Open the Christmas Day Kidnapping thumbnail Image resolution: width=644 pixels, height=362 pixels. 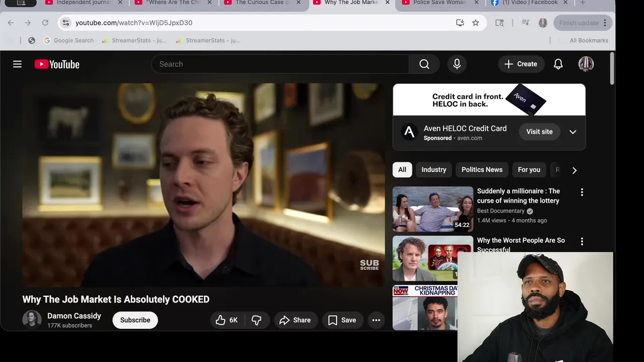pyautogui.click(x=425, y=307)
